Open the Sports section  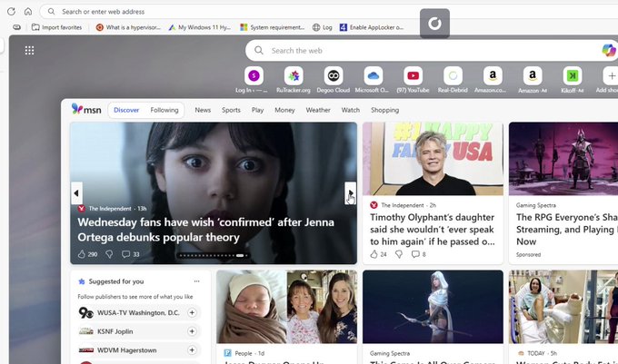231,110
